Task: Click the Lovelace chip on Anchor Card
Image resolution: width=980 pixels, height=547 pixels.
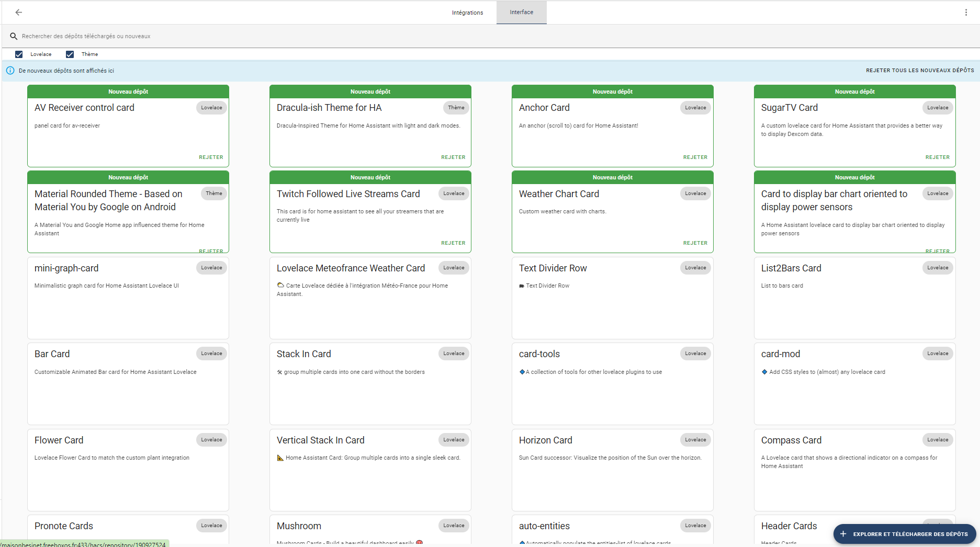Action: pos(695,108)
